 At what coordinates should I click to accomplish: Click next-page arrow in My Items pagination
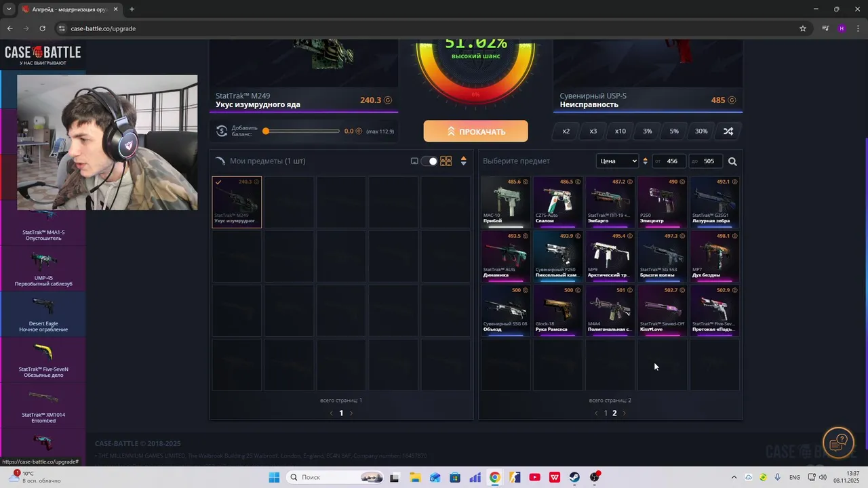point(351,413)
